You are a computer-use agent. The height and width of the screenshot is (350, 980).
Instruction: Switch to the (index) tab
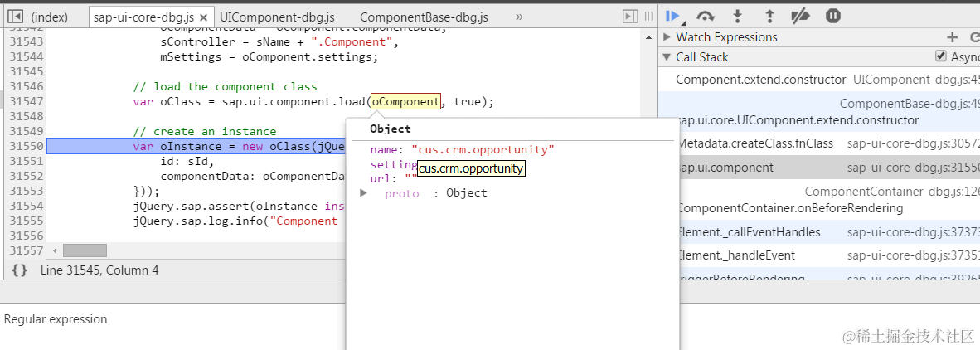50,17
